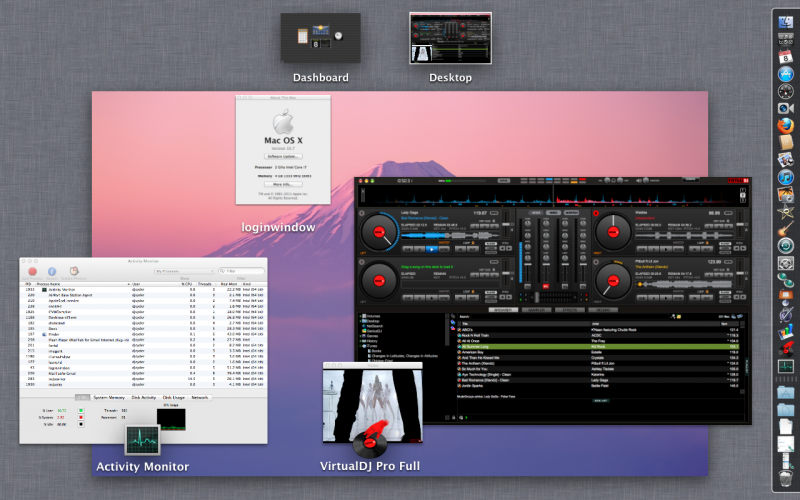Expand History node in VirtualDJ browser tree
The height and width of the screenshot is (500, 800).
coord(360,341)
